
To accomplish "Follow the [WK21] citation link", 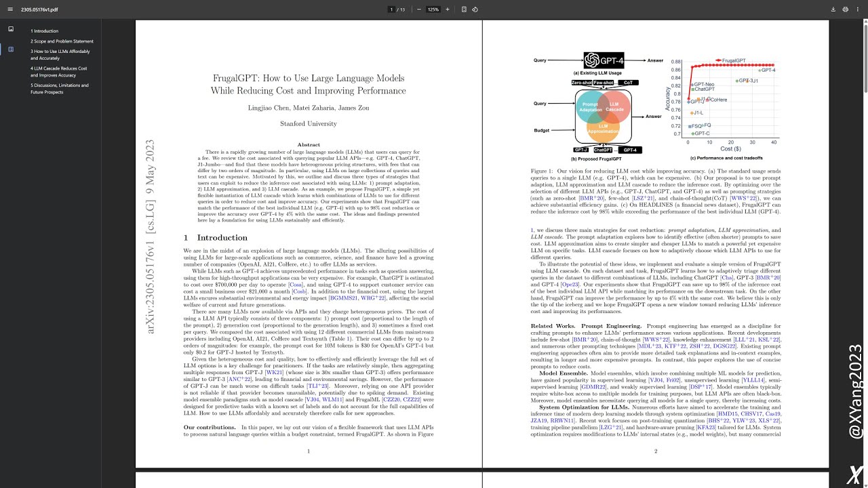I will click(274, 372).
